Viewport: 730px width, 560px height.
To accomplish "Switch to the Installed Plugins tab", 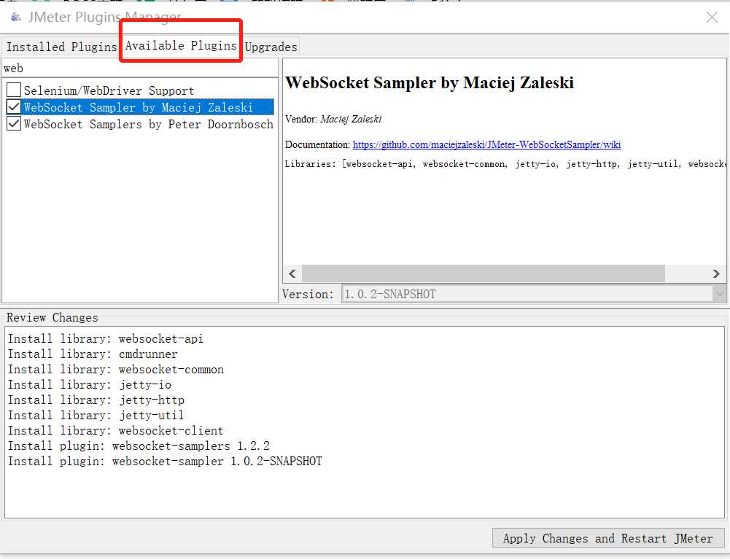I will click(x=61, y=47).
